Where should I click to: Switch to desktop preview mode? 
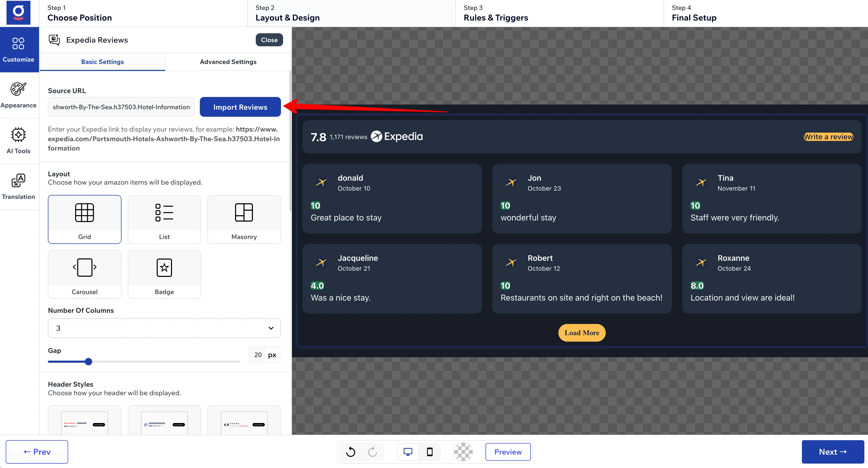pyautogui.click(x=408, y=452)
